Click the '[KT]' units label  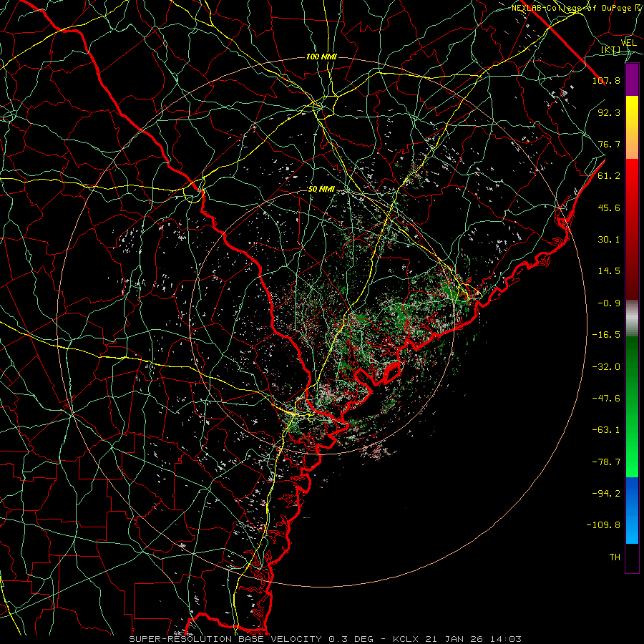pos(610,49)
